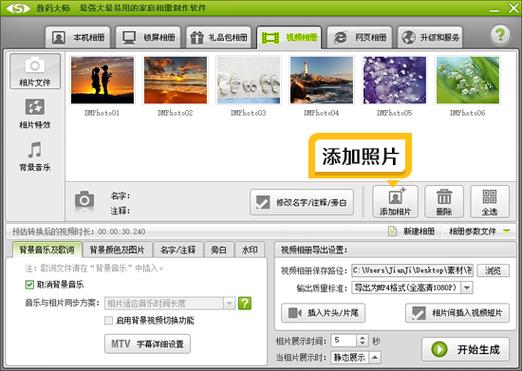Click 修改名字/注释/旁白 button
This screenshot has height=371, width=522.
(302, 202)
